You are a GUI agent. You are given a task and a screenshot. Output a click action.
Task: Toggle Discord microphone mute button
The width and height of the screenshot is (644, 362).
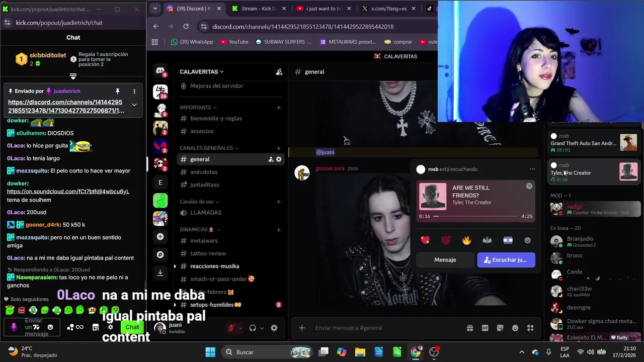[x=231, y=328]
